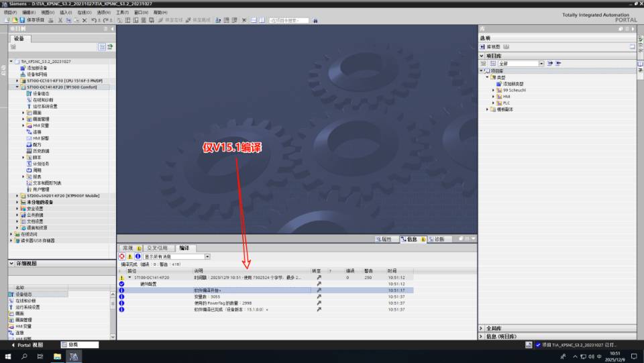Select 用户管理 in project tree
644x363 pixels.
coord(41,190)
